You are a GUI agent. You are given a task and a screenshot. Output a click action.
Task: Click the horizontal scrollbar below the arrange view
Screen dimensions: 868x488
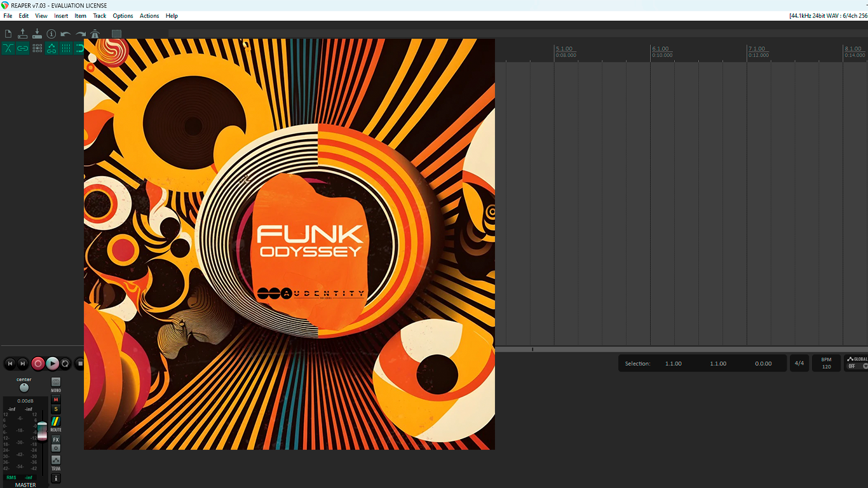681,349
